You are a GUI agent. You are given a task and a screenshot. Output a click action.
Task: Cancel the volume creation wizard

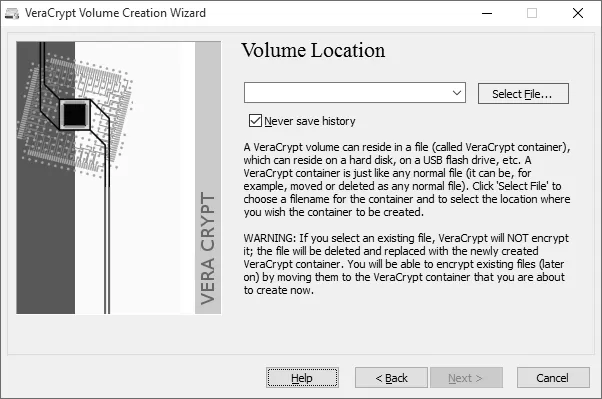[x=553, y=378]
